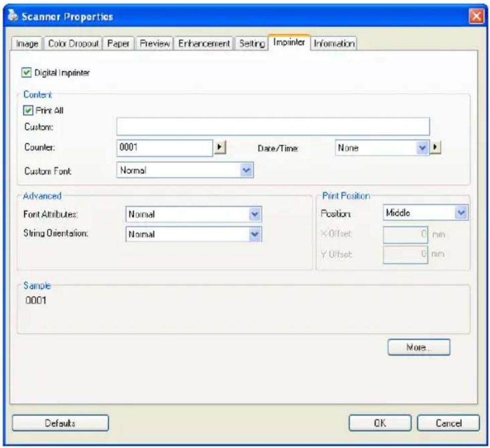The image size is (490, 448).
Task: Toggle the Print All checkbox
Action: coord(28,111)
